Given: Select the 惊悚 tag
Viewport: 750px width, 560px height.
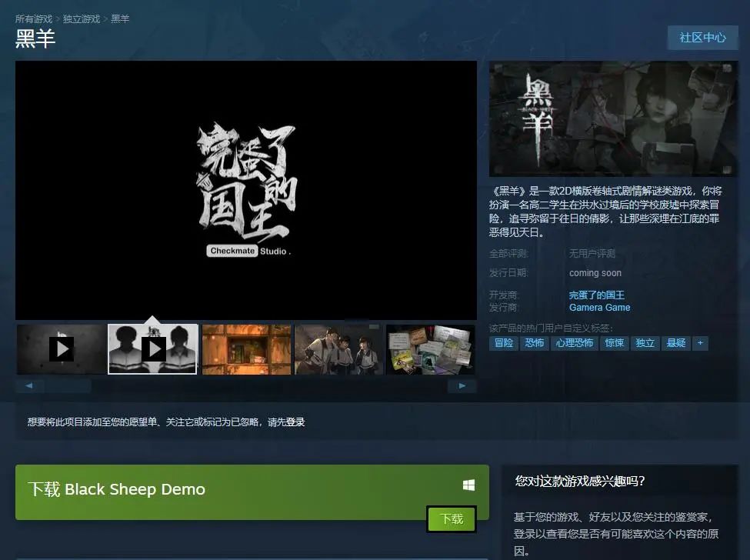Looking at the screenshot, I should (x=615, y=343).
